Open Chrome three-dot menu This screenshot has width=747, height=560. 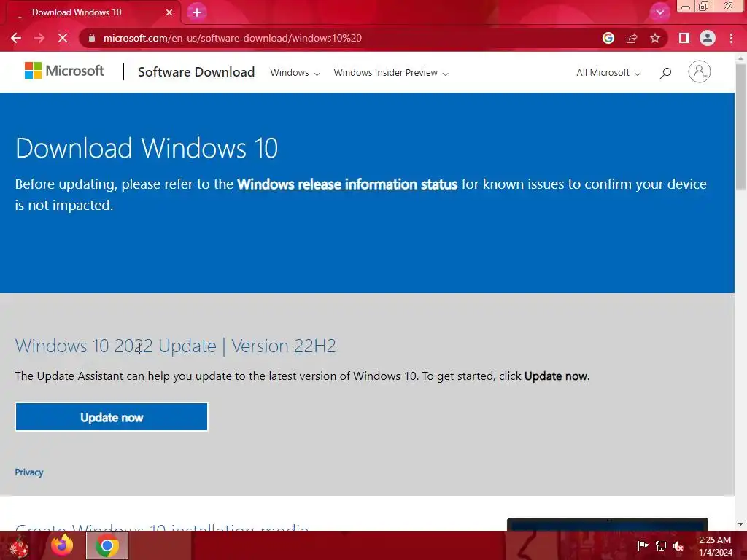(731, 38)
